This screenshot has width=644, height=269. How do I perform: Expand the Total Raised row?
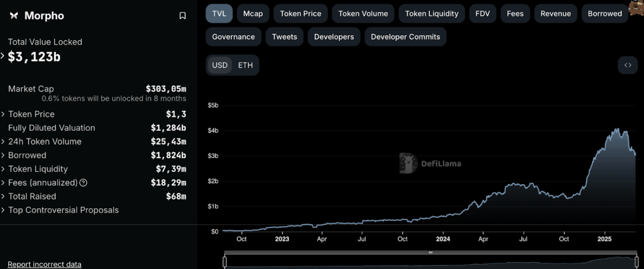coord(3,196)
